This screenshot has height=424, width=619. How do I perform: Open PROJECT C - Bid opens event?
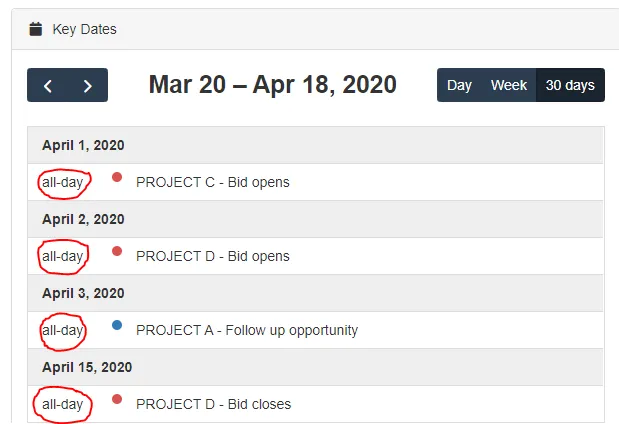[212, 182]
